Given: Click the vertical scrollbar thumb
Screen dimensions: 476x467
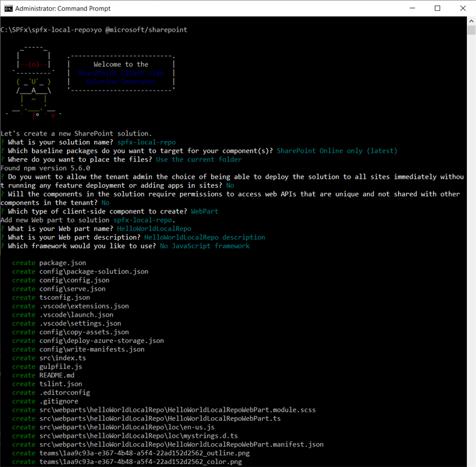Looking at the screenshot, I should (471, 30).
